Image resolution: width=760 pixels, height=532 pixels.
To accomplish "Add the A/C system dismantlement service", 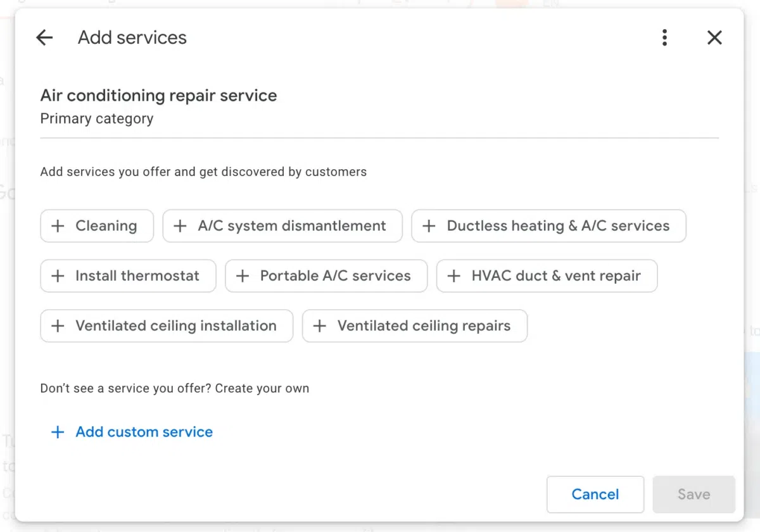I will click(x=282, y=225).
